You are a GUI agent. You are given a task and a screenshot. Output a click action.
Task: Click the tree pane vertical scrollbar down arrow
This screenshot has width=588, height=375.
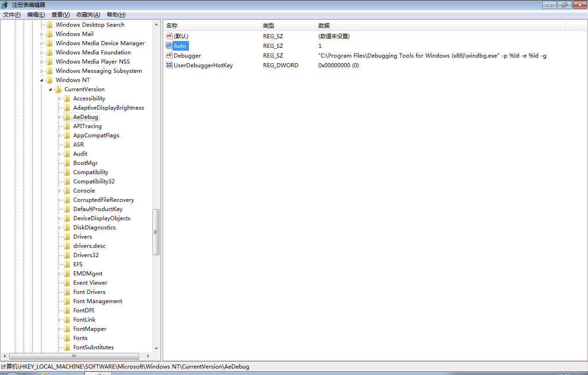click(156, 348)
